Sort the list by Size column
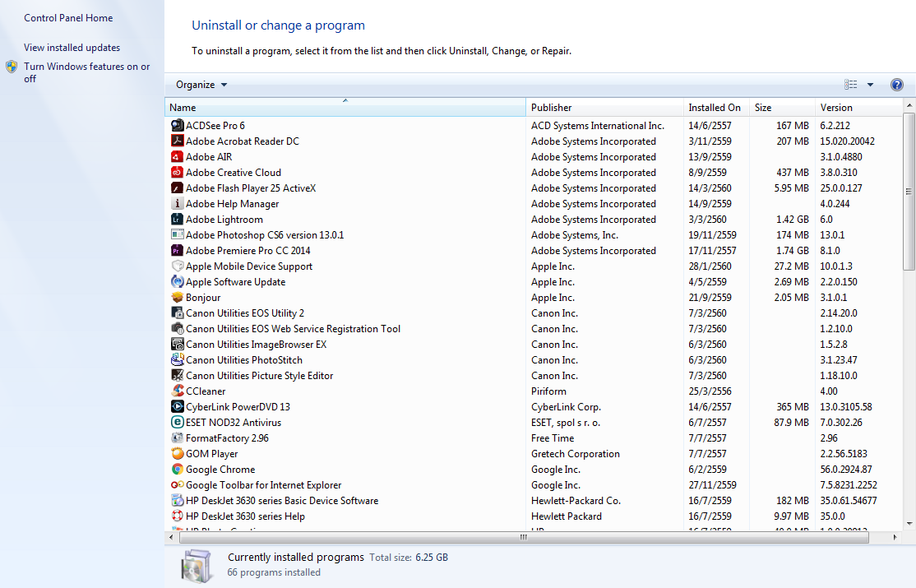The width and height of the screenshot is (916, 588). tap(782, 108)
